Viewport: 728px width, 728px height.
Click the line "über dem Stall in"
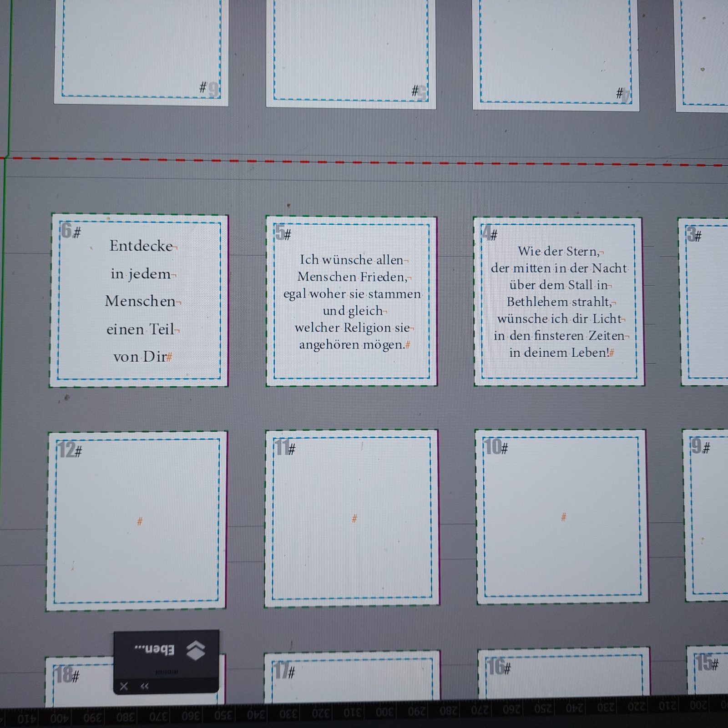[x=558, y=285]
